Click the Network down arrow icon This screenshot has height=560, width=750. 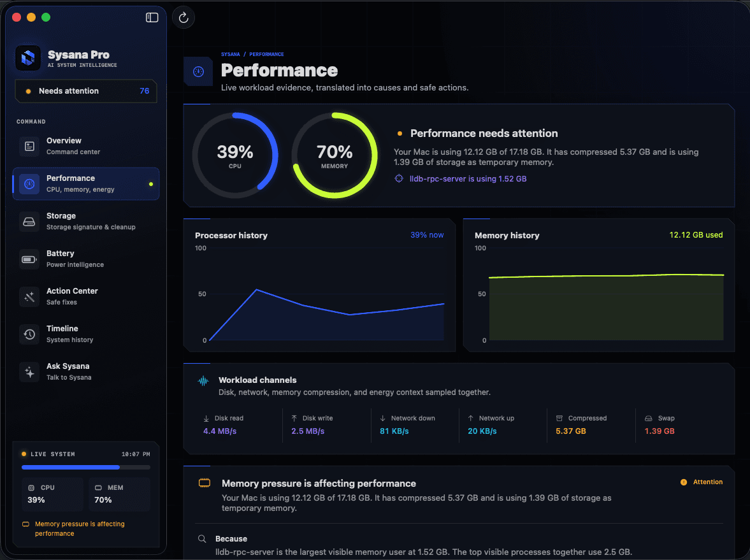tap(383, 418)
